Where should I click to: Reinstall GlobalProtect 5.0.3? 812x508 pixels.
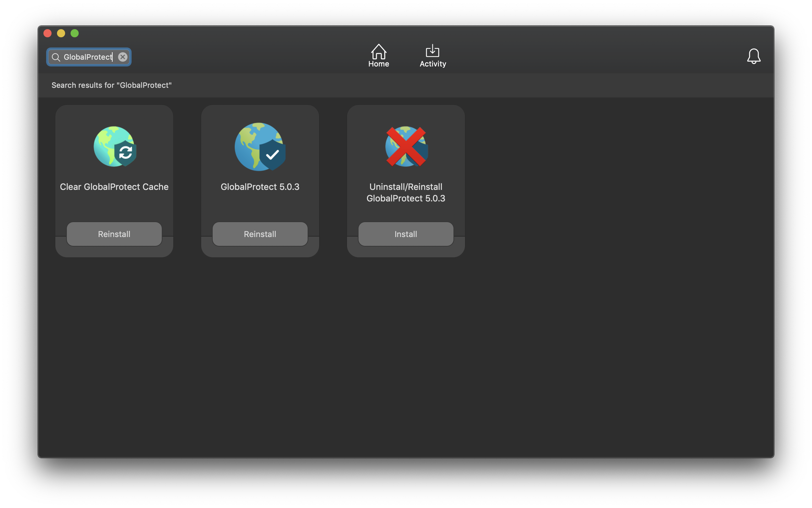tap(260, 234)
